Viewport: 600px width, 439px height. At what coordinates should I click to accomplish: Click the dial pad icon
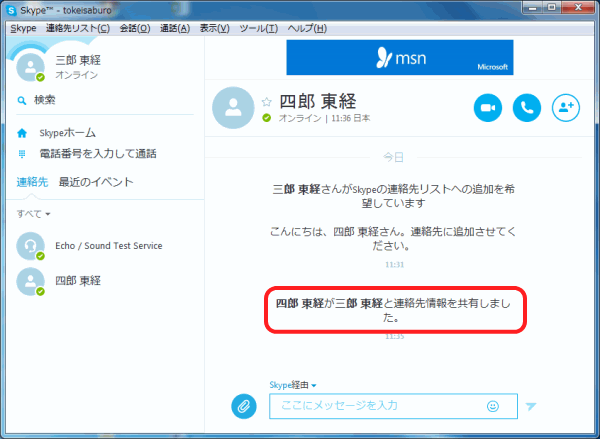[x=22, y=154]
